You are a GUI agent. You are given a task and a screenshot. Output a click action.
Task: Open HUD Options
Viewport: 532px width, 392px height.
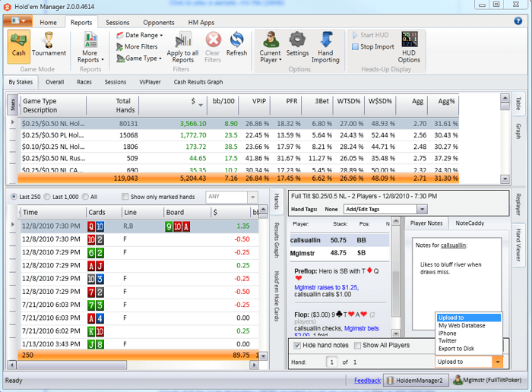click(409, 47)
